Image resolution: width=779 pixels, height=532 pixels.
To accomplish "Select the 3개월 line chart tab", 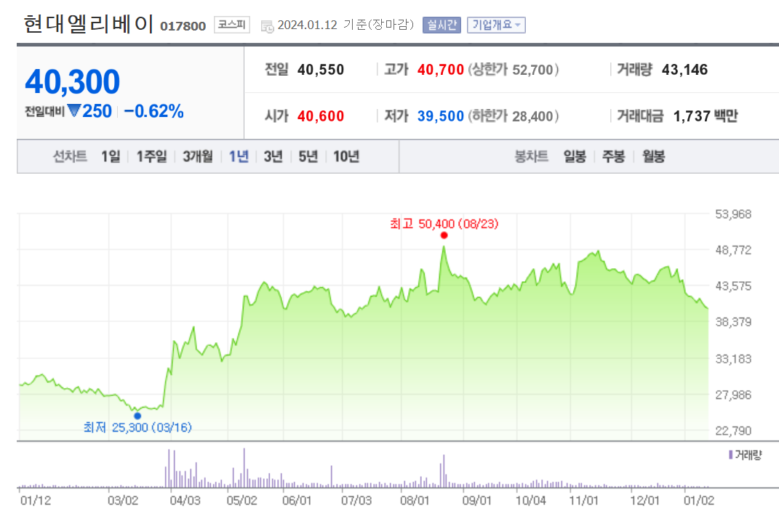I will pyautogui.click(x=197, y=156).
